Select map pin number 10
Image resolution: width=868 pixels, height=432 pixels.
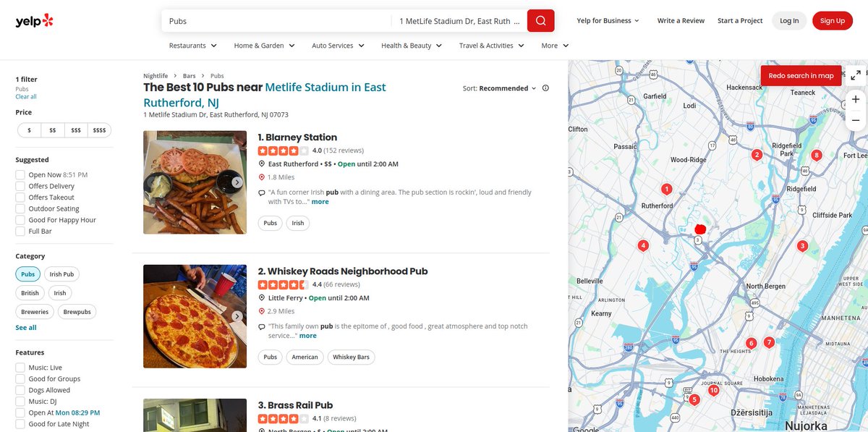[x=713, y=391]
